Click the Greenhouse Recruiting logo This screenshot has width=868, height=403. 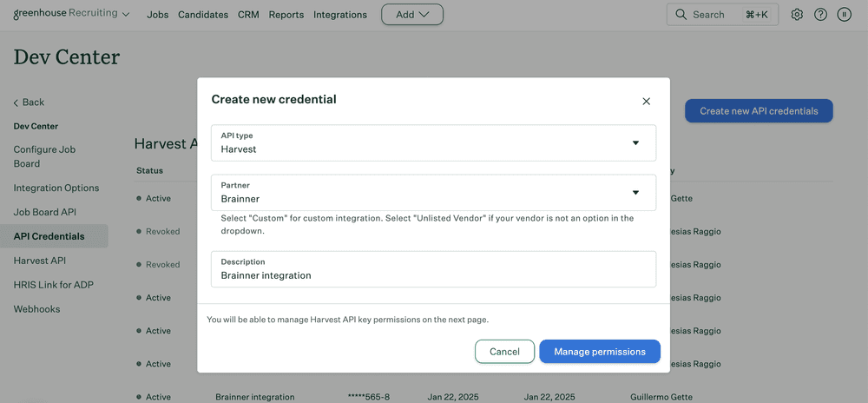[65, 15]
